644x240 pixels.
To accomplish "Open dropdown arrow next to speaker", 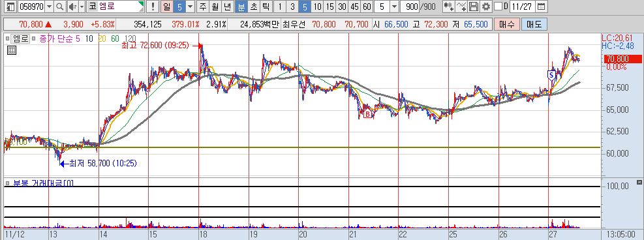I will (82, 7).
